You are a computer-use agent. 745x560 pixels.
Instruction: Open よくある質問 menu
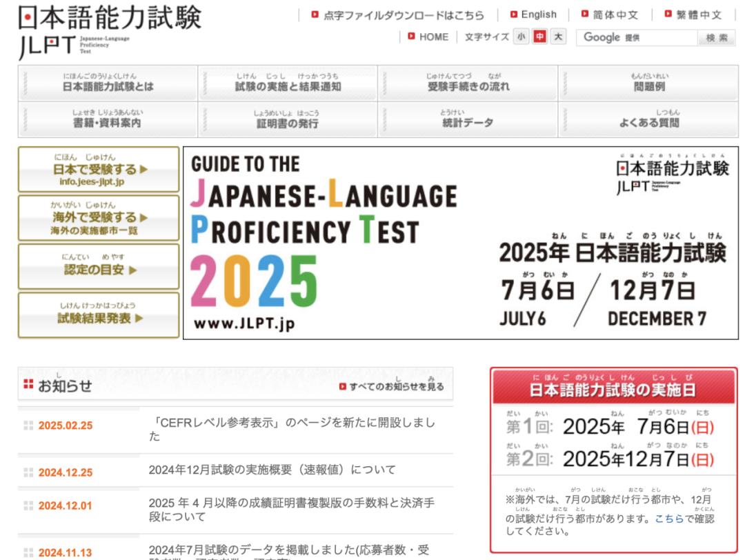[648, 120]
